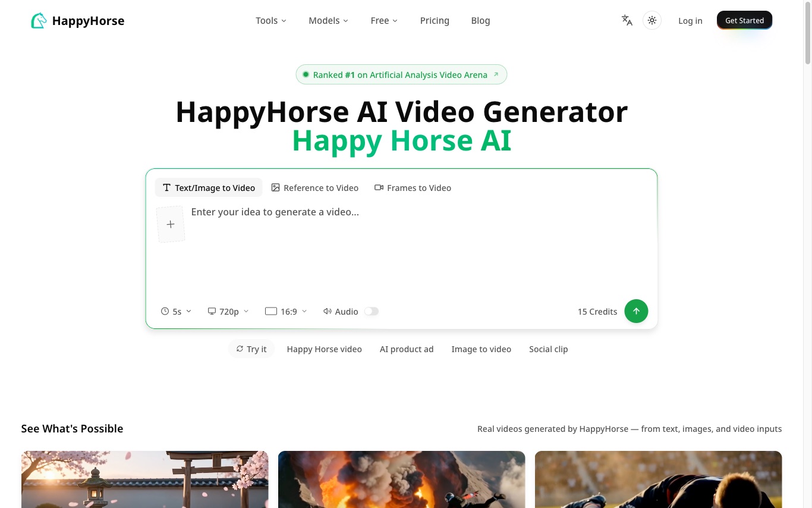
Task: Click the Get Started button
Action: tap(744, 20)
